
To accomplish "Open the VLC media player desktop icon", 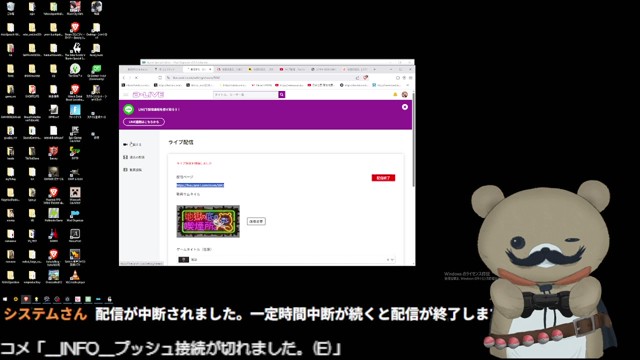I will (75, 277).
